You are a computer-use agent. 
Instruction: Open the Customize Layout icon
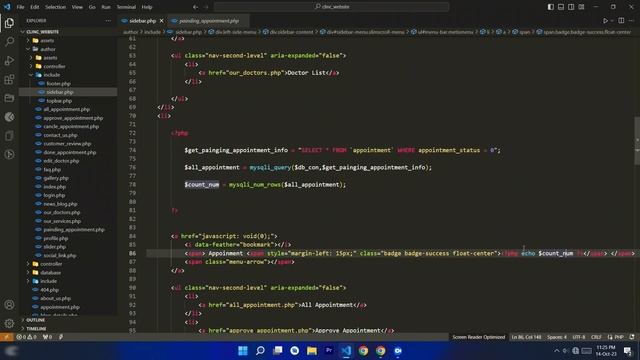click(x=581, y=7)
